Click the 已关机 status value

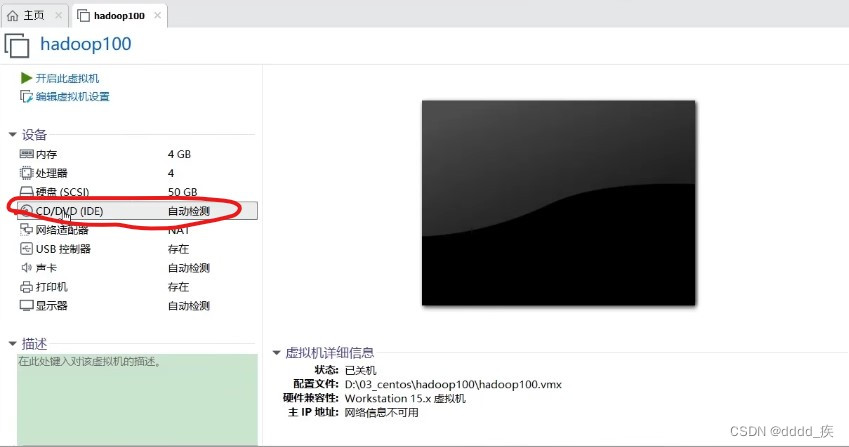[x=360, y=371]
